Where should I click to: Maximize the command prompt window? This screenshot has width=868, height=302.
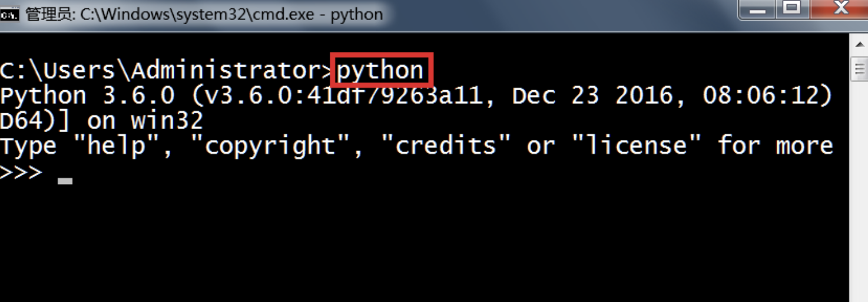point(792,8)
